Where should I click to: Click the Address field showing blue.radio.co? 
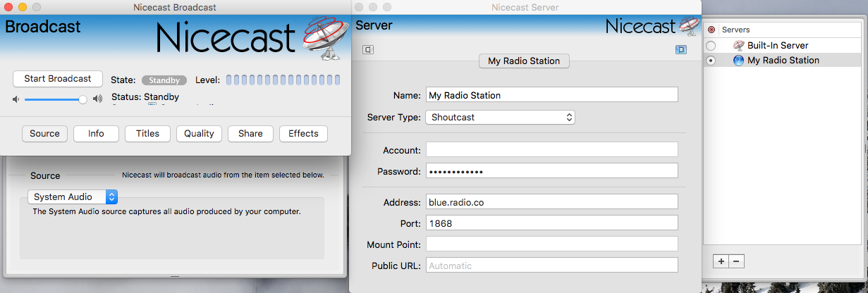click(551, 202)
